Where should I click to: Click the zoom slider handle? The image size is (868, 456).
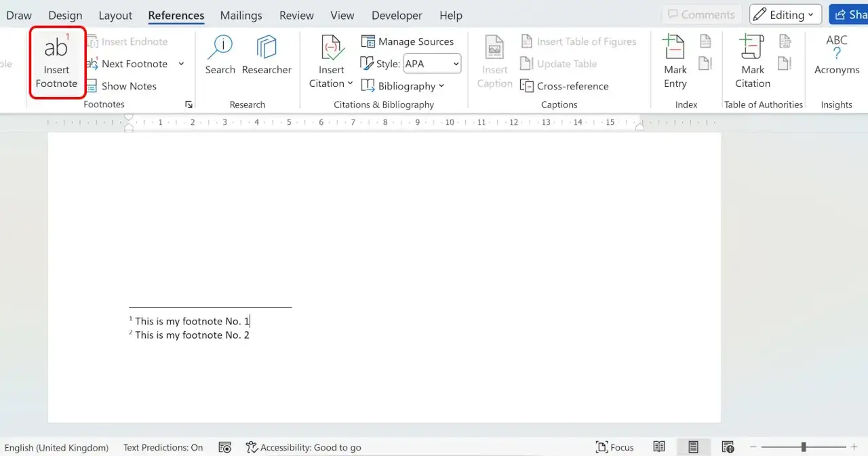[x=804, y=447]
